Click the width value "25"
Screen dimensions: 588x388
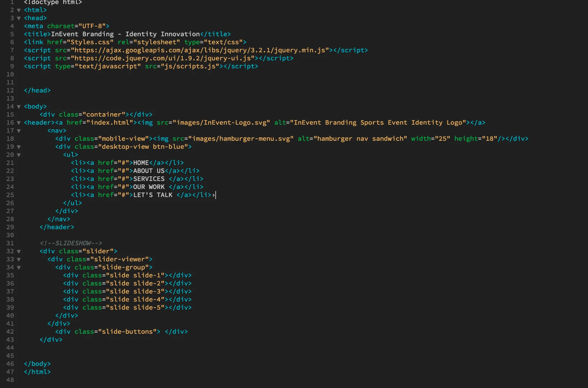tap(442, 139)
